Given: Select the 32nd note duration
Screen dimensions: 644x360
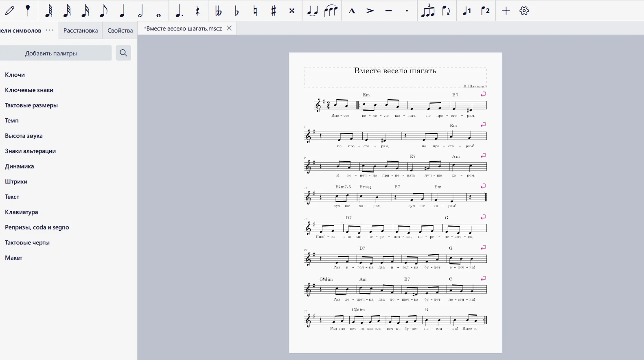Looking at the screenshot, I should pyautogui.click(x=67, y=11).
